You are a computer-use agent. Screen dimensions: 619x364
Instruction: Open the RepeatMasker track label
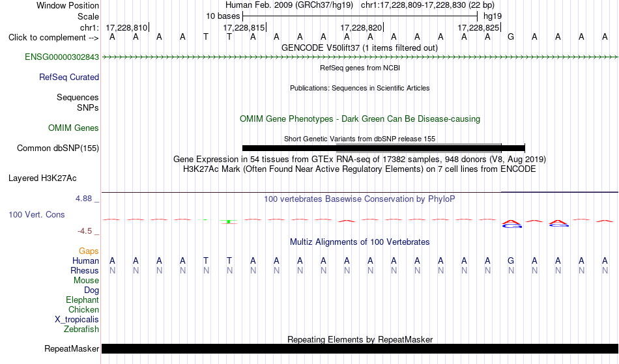[72, 348]
